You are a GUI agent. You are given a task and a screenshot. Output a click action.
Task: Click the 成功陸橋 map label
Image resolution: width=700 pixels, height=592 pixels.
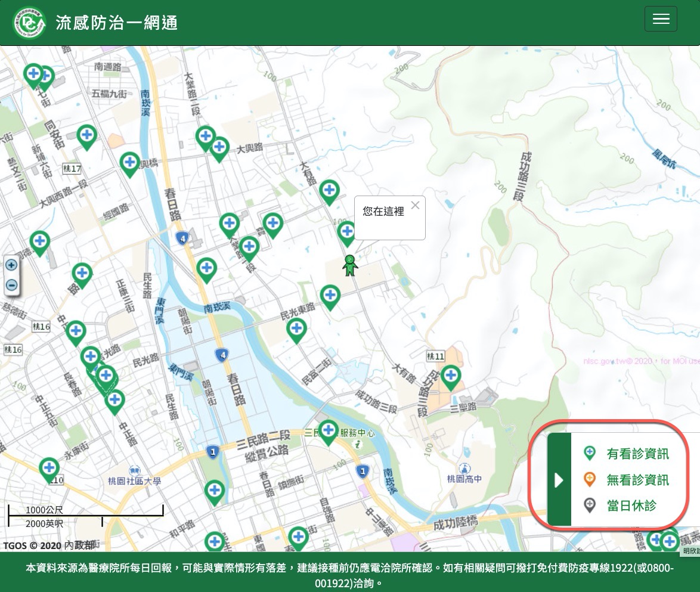pos(456,522)
